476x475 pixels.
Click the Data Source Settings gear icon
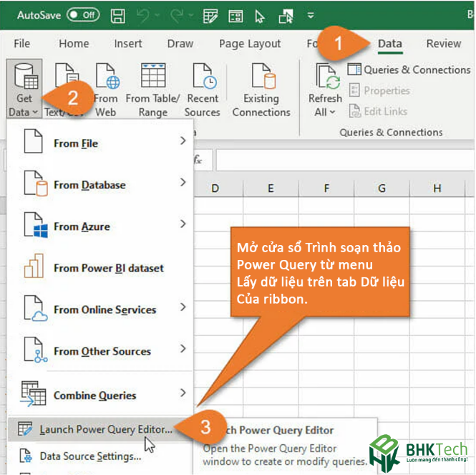pos(26,456)
